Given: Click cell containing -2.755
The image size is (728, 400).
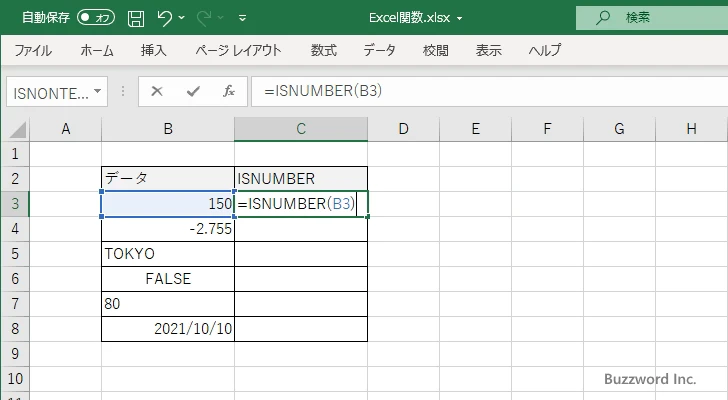Looking at the screenshot, I should tap(168, 229).
